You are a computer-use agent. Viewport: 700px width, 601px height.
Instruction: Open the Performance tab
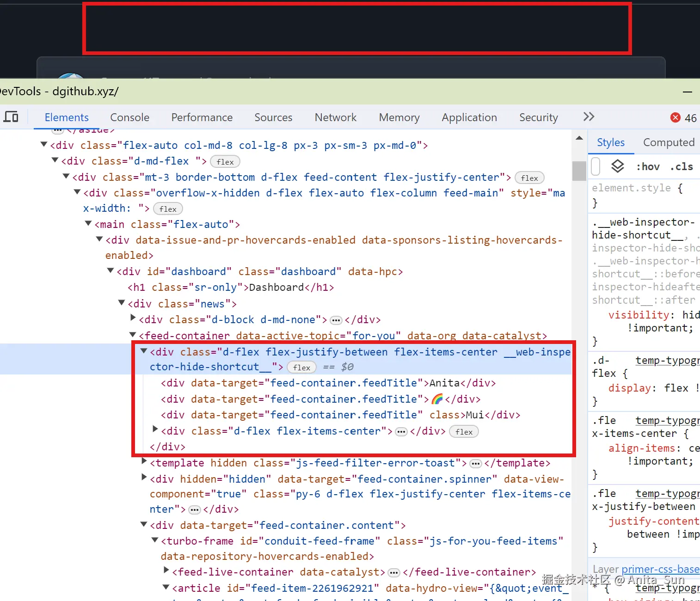click(x=202, y=117)
